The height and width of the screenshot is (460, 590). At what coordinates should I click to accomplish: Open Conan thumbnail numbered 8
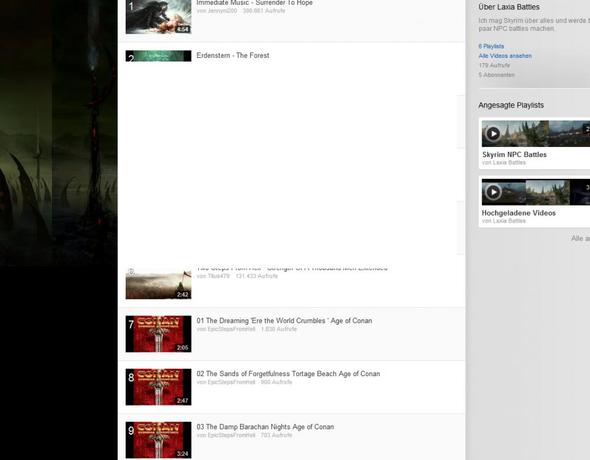click(x=158, y=387)
